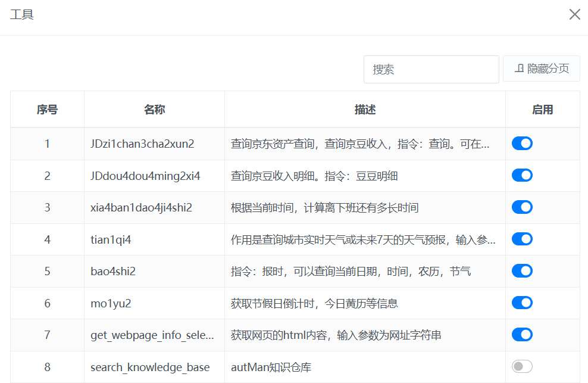Click the truncated tian1qi4 description text
Viewport: 588px width, 383px height.
pyautogui.click(x=363, y=239)
